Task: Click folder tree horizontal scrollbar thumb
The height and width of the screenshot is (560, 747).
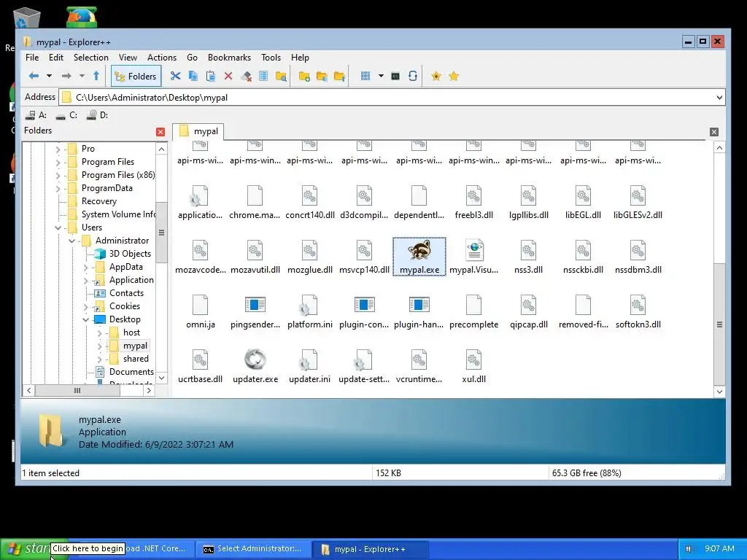Action: pyautogui.click(x=77, y=391)
